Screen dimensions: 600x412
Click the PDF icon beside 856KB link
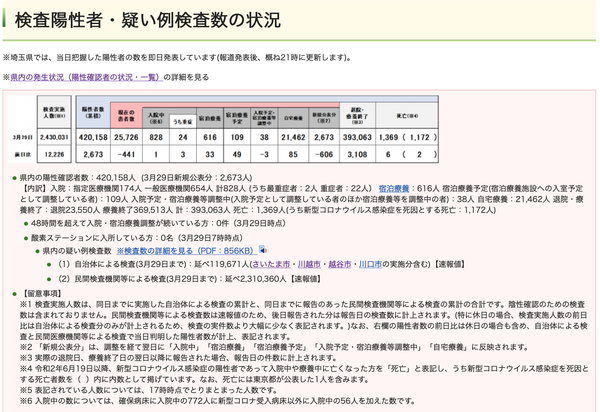(x=262, y=250)
